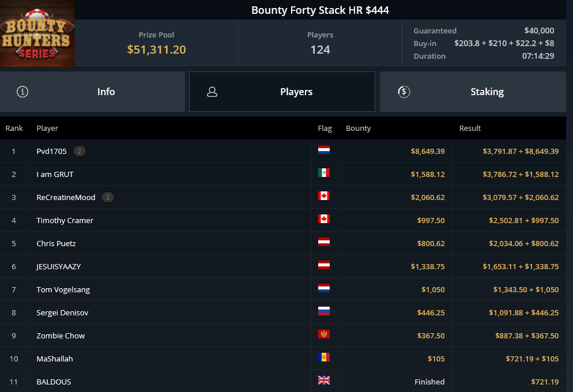Switch to the Players tab
Image resolution: width=573 pixels, height=392 pixels.
(282, 92)
